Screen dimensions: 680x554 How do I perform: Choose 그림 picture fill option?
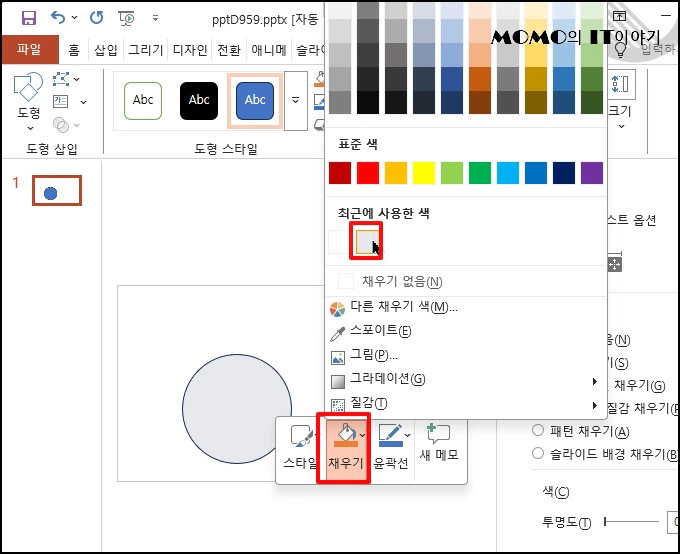click(465, 356)
